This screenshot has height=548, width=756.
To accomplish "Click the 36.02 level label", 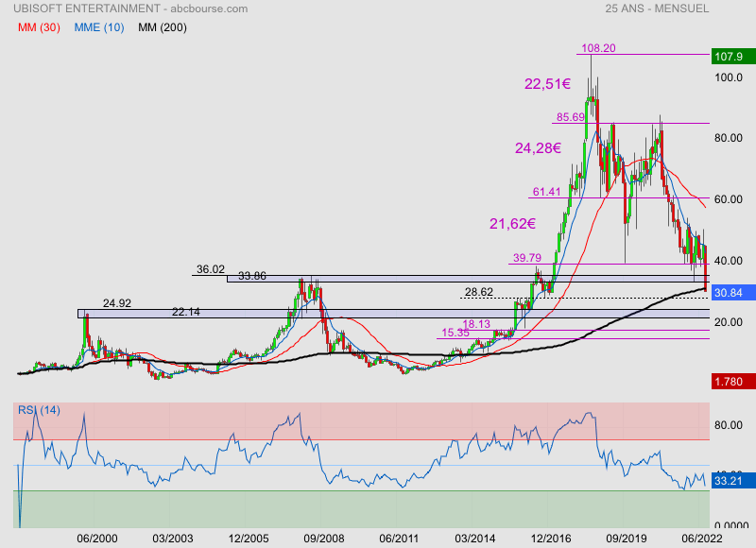I will tap(211, 269).
